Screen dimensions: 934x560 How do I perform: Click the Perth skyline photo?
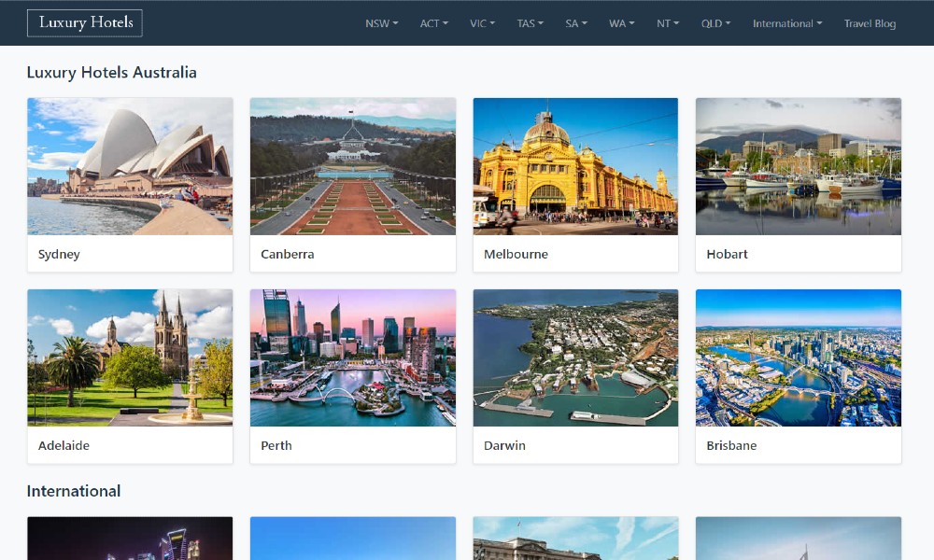[x=353, y=357]
